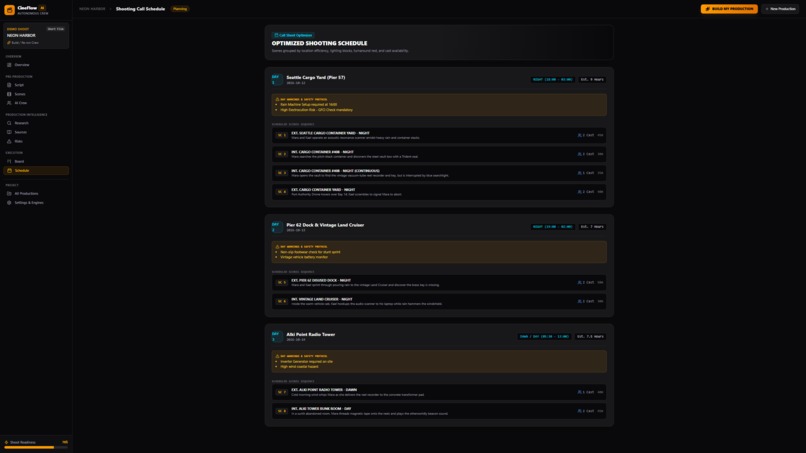The width and height of the screenshot is (806, 453).
Task: Click the Script document icon
Action: pos(9,85)
